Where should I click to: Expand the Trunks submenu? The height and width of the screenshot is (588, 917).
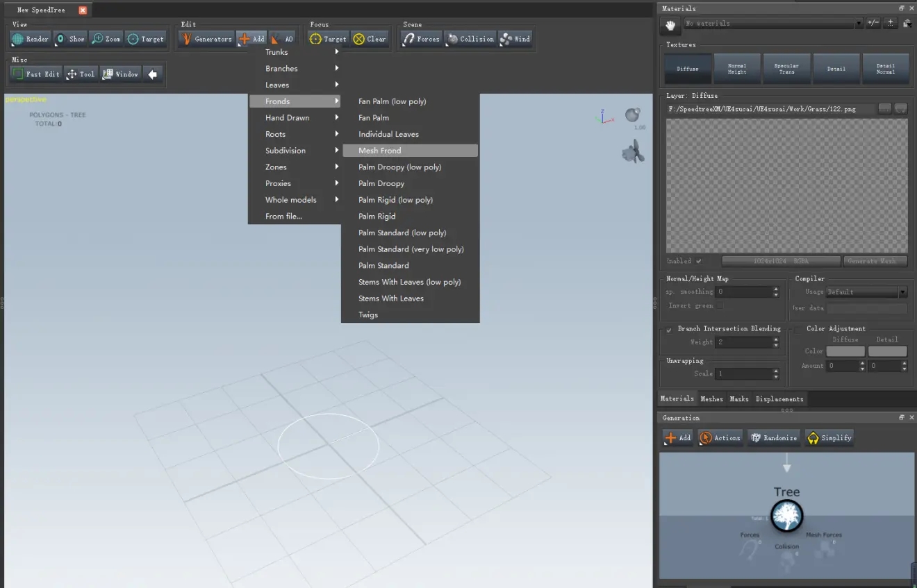[295, 52]
